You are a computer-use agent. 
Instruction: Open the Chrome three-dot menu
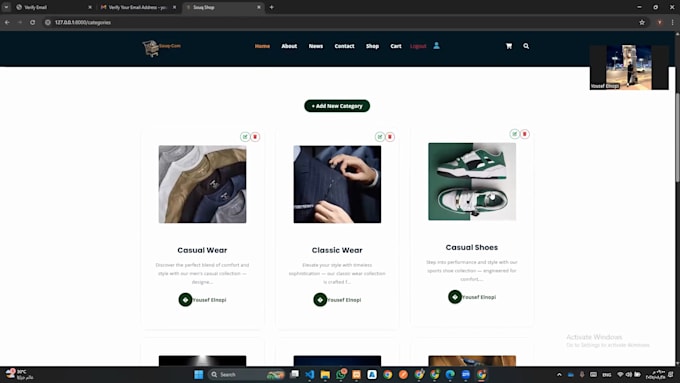tap(672, 22)
